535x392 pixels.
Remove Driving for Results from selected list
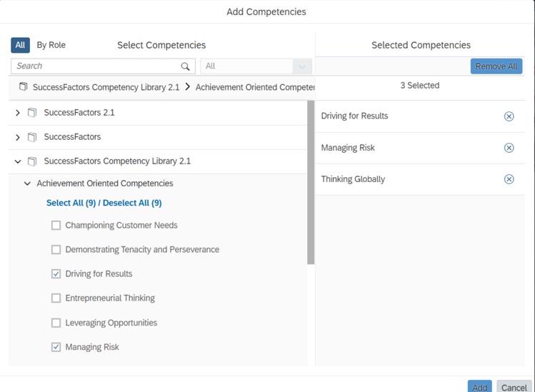(509, 116)
